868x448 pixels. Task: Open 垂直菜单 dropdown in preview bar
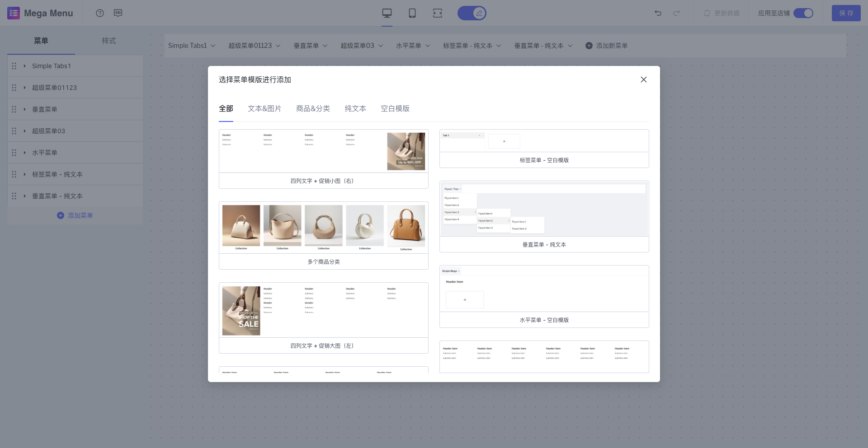[x=311, y=46]
